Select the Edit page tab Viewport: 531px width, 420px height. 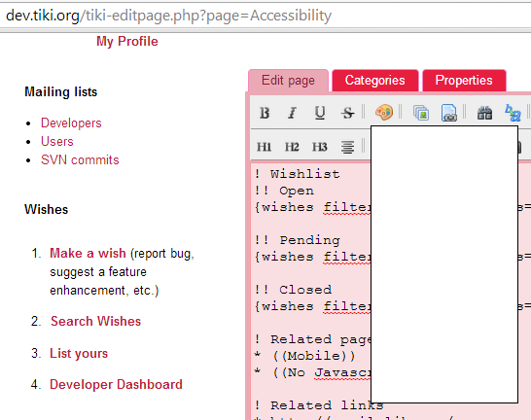pos(288,81)
